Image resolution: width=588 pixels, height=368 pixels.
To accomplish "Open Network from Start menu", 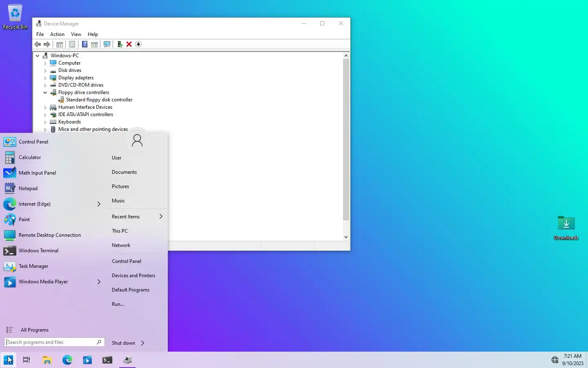I will (x=121, y=245).
